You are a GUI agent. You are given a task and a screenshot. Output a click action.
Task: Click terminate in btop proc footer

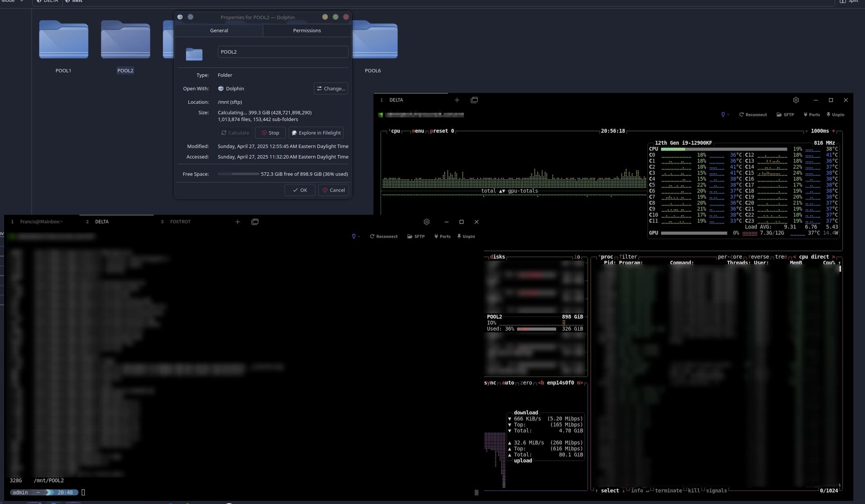tap(668, 490)
